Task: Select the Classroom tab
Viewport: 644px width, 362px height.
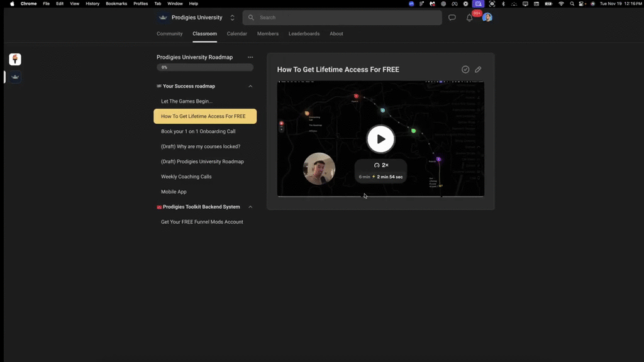Action: (x=204, y=34)
